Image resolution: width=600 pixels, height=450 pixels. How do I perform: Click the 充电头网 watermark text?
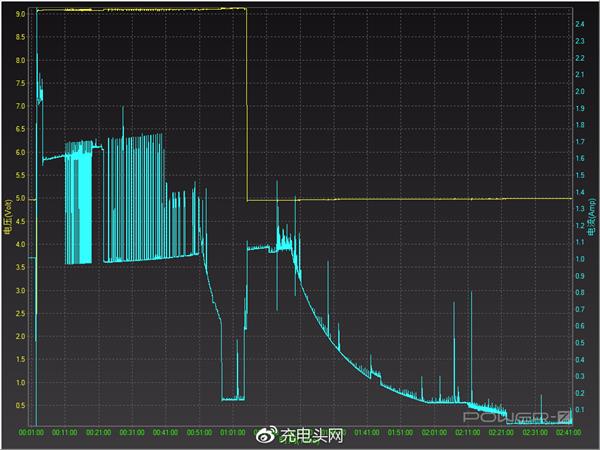coord(310,436)
